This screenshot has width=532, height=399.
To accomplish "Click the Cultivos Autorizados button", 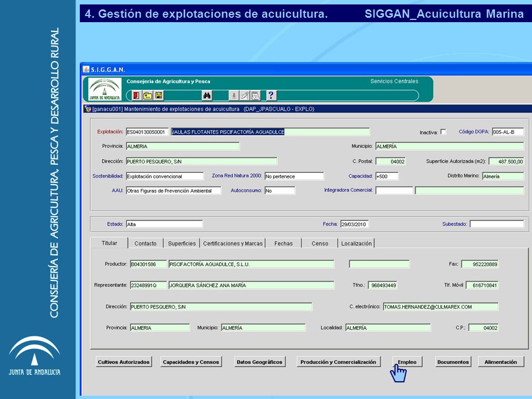I will pyautogui.click(x=124, y=362).
